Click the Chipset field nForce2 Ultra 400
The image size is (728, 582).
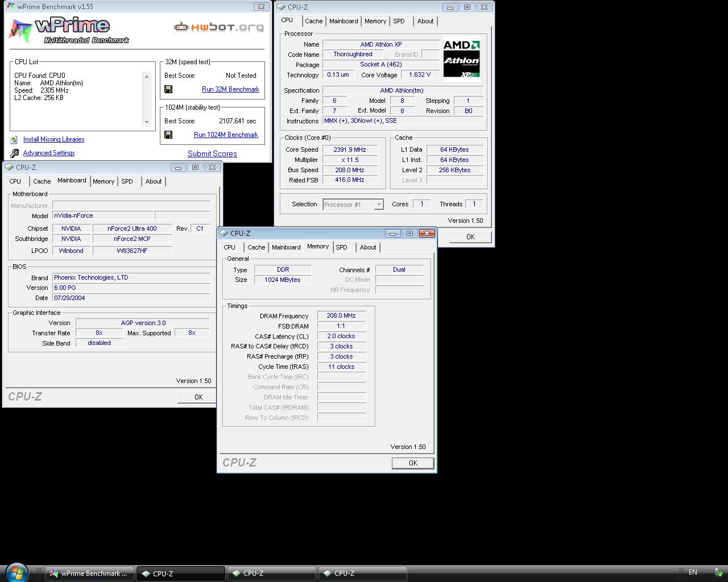click(132, 228)
